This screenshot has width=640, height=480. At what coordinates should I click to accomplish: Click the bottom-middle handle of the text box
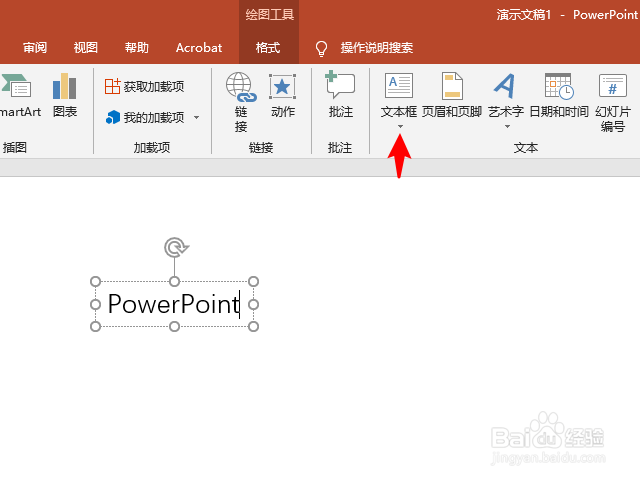(175, 327)
